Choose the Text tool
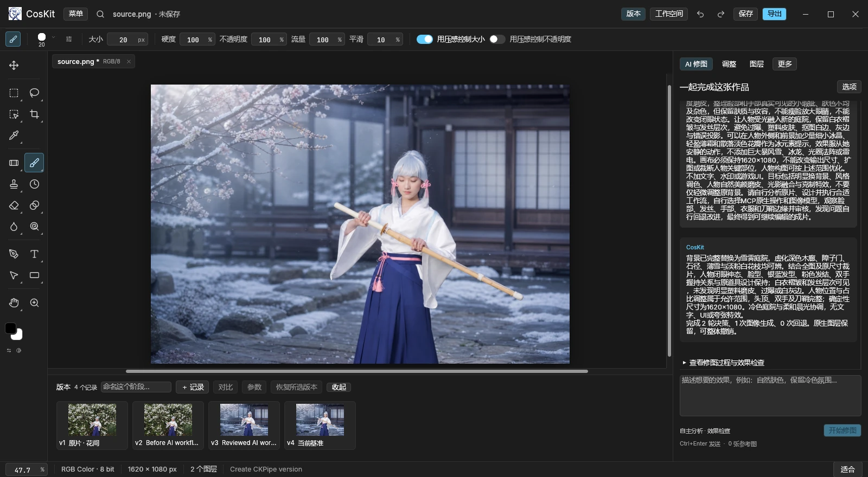Screen dimensions: 868x477 tap(35, 254)
